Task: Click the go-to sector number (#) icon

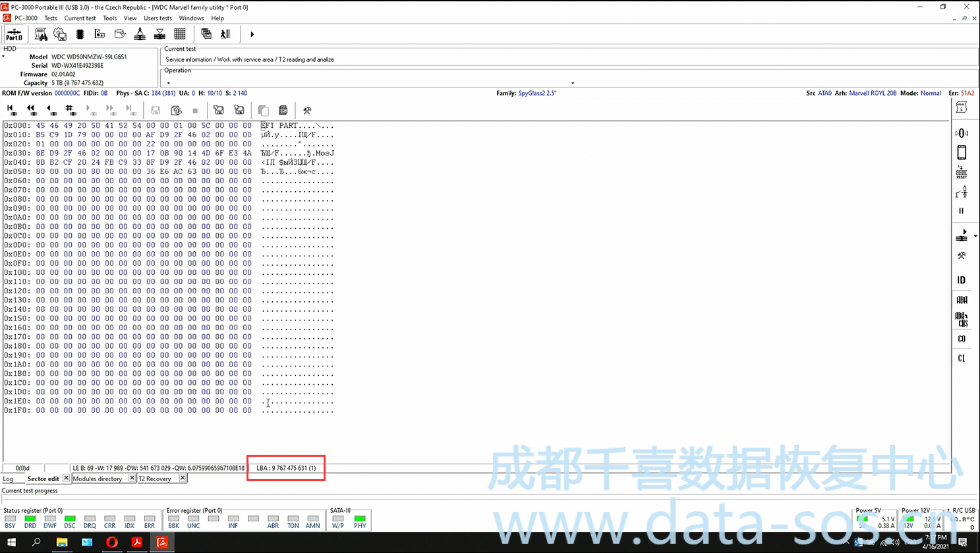Action: pos(69,109)
